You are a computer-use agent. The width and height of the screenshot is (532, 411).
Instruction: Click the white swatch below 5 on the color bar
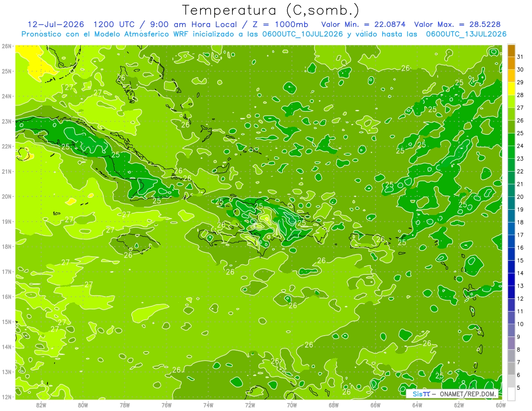point(511,394)
